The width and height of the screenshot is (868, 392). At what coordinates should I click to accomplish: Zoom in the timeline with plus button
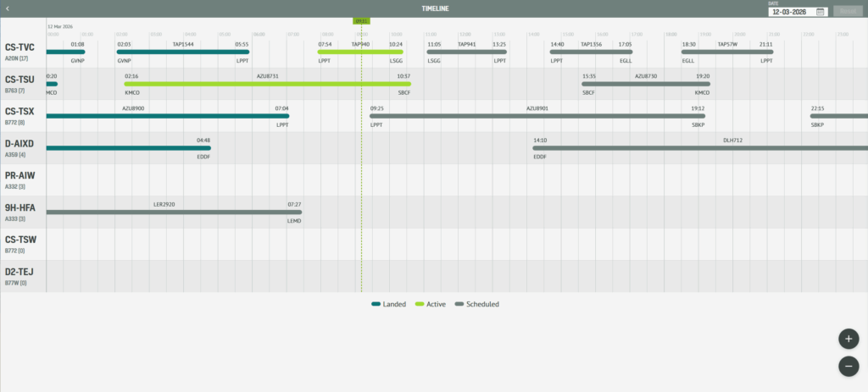point(848,339)
